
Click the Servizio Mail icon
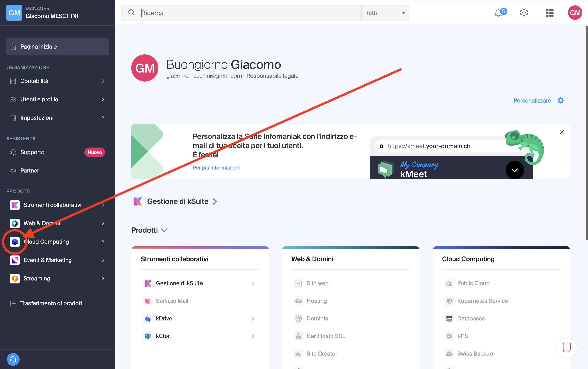click(148, 301)
